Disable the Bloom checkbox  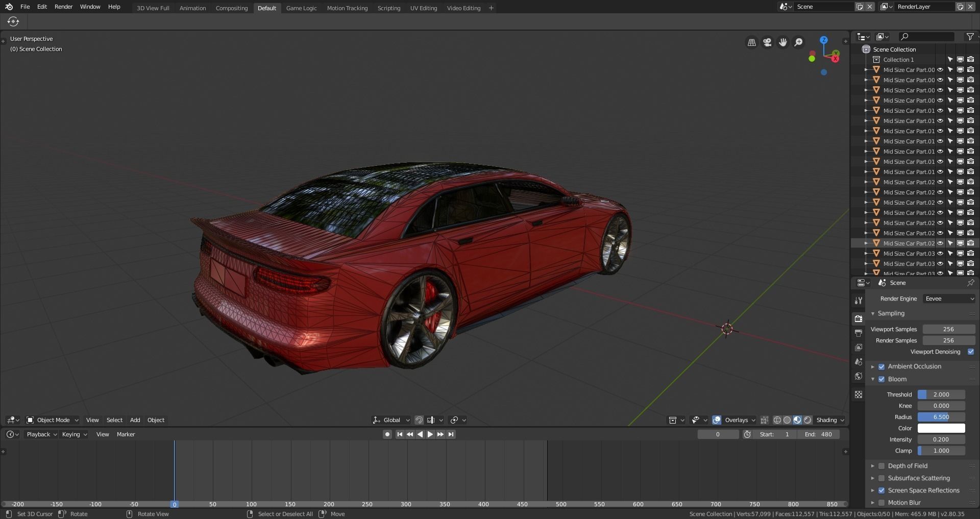click(881, 379)
